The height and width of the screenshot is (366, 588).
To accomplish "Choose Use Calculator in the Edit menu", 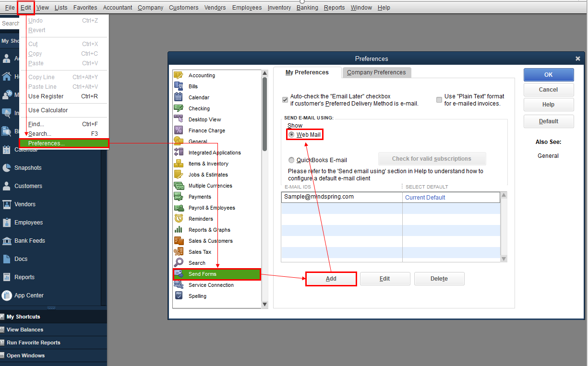I will 63,110.
